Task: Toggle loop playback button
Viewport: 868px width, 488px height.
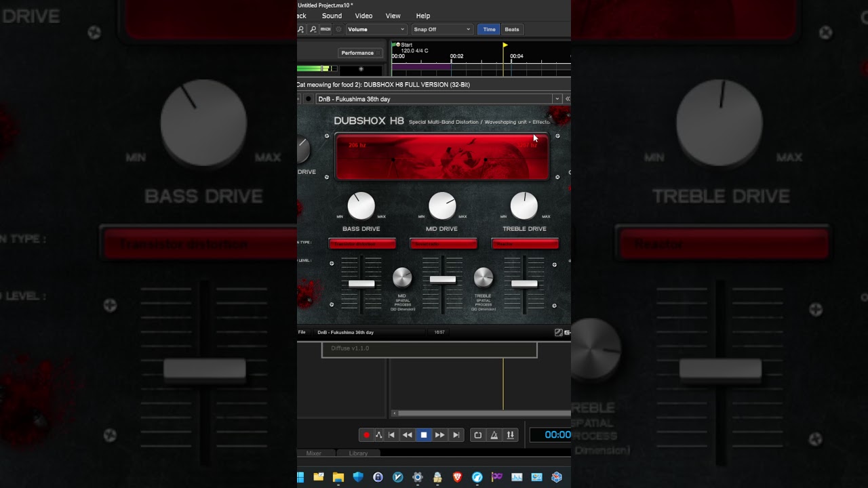Action: tap(477, 435)
